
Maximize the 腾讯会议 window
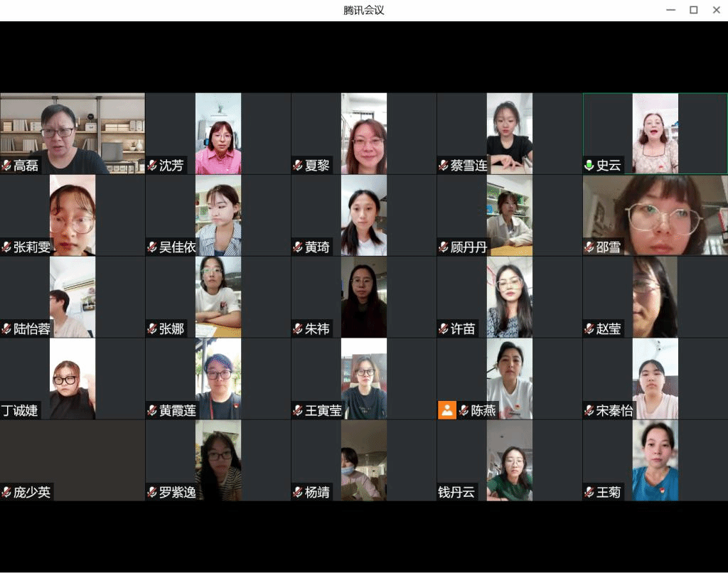point(694,10)
